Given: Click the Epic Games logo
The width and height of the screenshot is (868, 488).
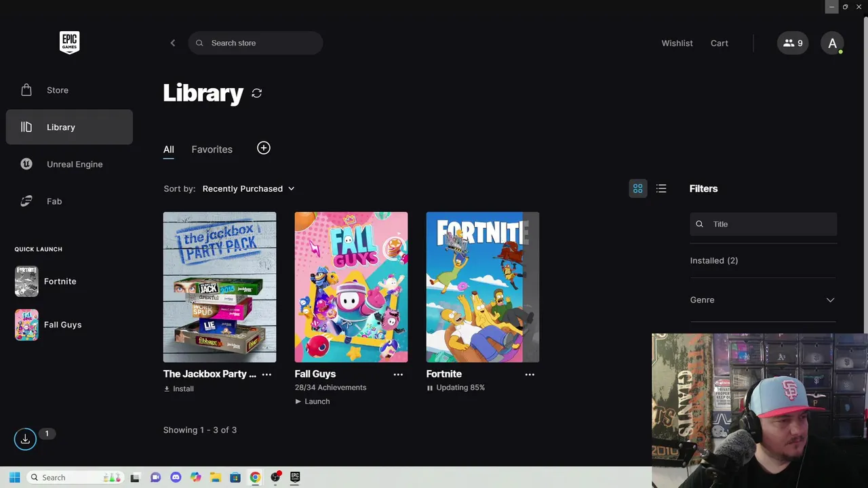Looking at the screenshot, I should 69,43.
